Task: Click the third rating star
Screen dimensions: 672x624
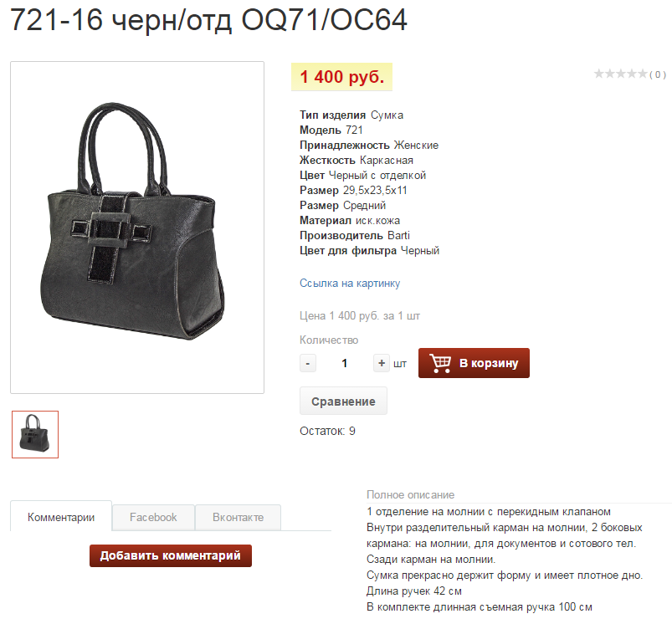Action: tap(621, 74)
